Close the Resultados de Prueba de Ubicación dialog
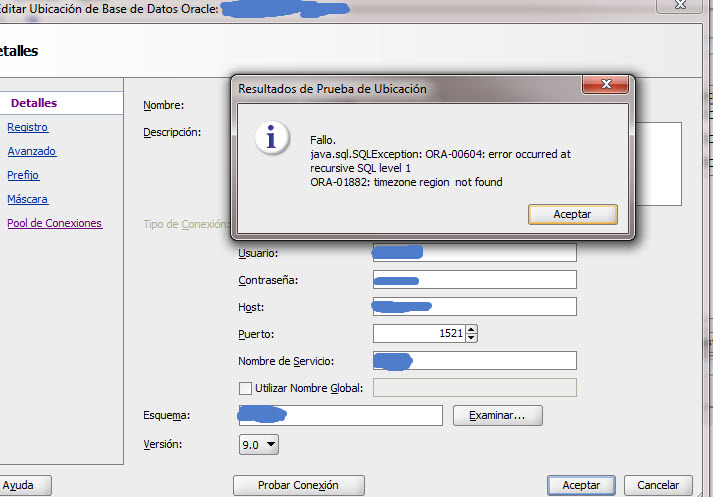 606,87
